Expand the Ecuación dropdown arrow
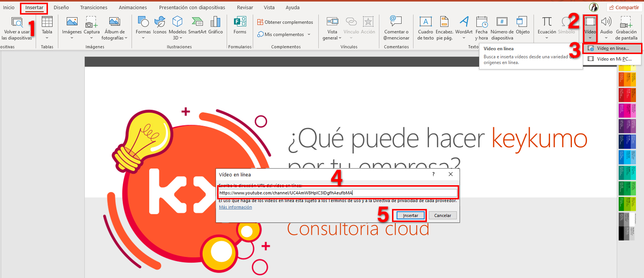Viewport: 644px width, 278px height. coord(547,38)
